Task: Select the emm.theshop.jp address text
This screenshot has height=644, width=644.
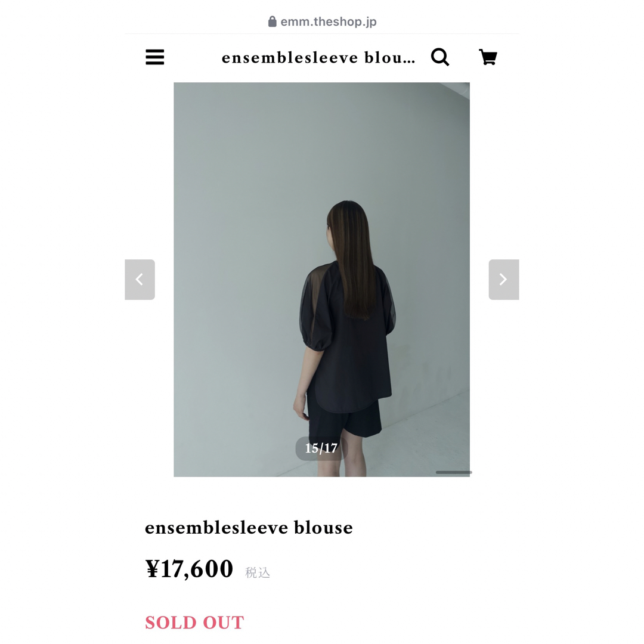Action: 329,22
